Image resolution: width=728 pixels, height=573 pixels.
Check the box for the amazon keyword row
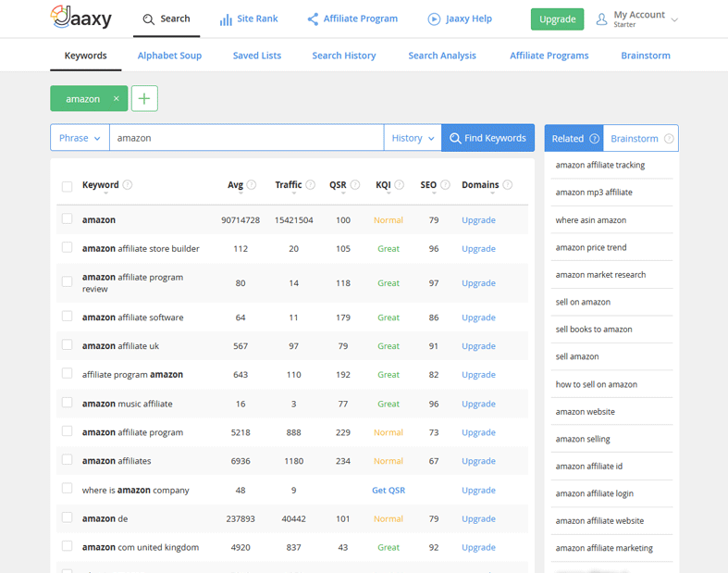click(x=67, y=218)
